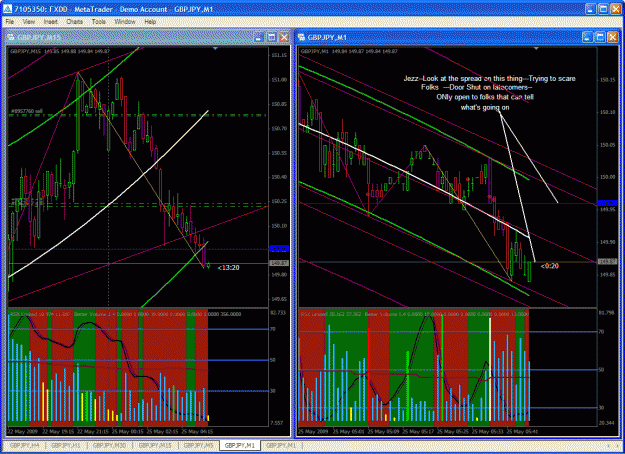This screenshot has height=454, width=625.
Task: Open the File menu
Action: click(x=10, y=22)
